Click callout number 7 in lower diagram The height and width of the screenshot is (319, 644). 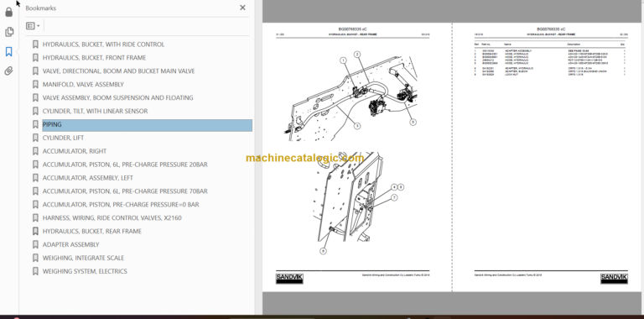tap(394, 198)
